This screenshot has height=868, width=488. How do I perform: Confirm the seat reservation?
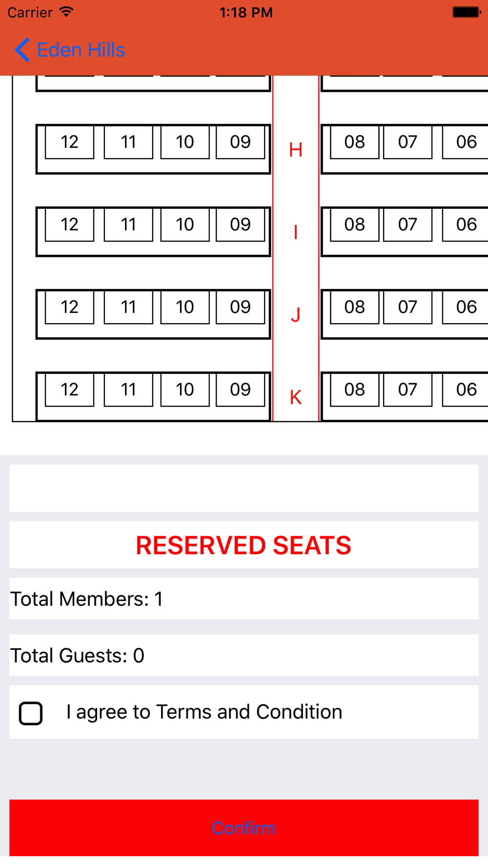point(244,827)
